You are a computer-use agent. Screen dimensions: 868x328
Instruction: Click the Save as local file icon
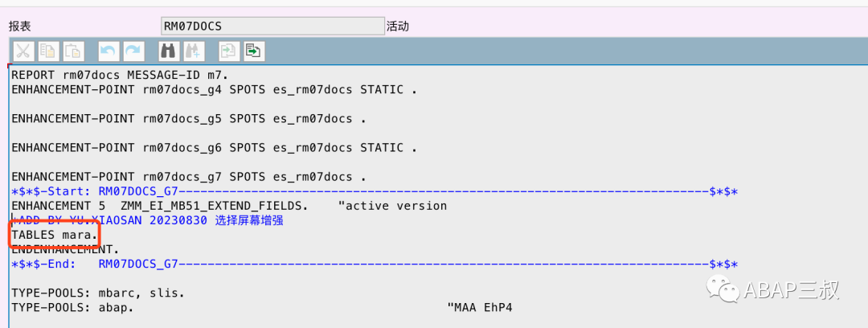click(x=254, y=51)
